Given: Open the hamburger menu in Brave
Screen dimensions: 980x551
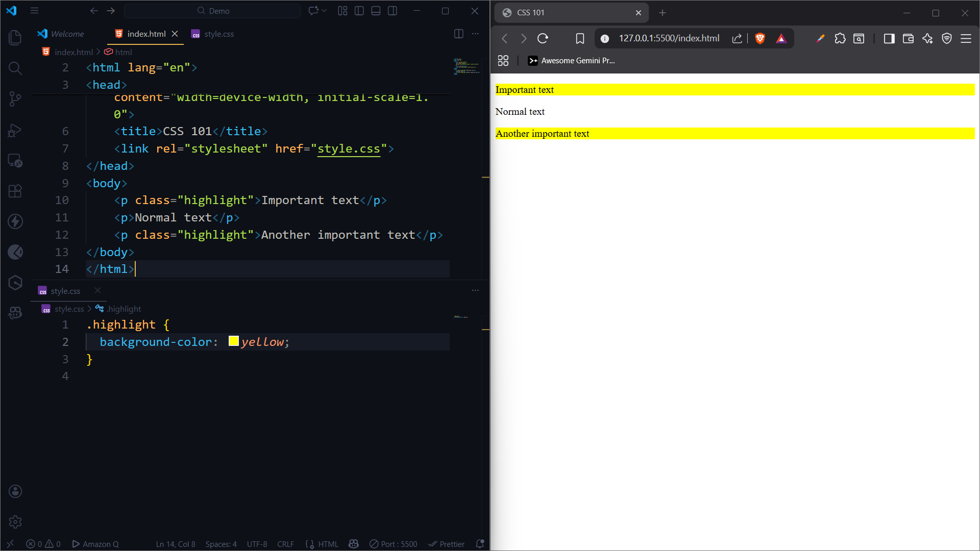Looking at the screenshot, I should (966, 38).
